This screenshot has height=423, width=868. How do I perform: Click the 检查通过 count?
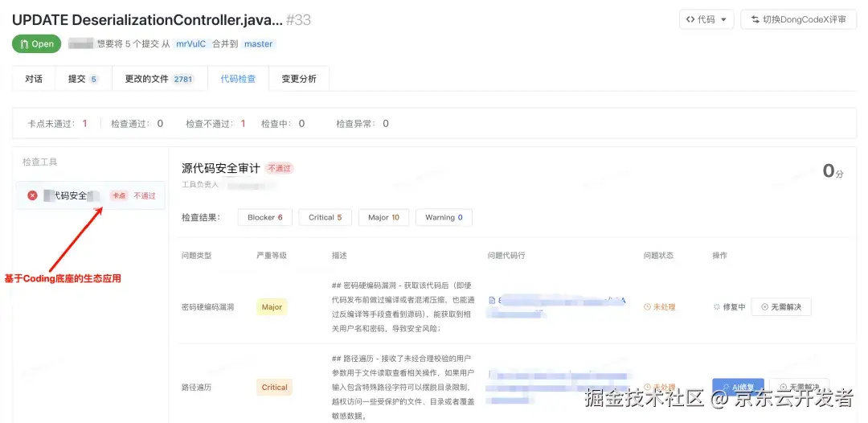click(160, 124)
